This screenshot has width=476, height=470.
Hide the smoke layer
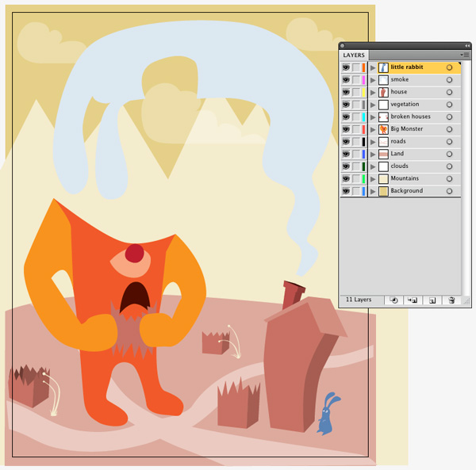(x=346, y=80)
